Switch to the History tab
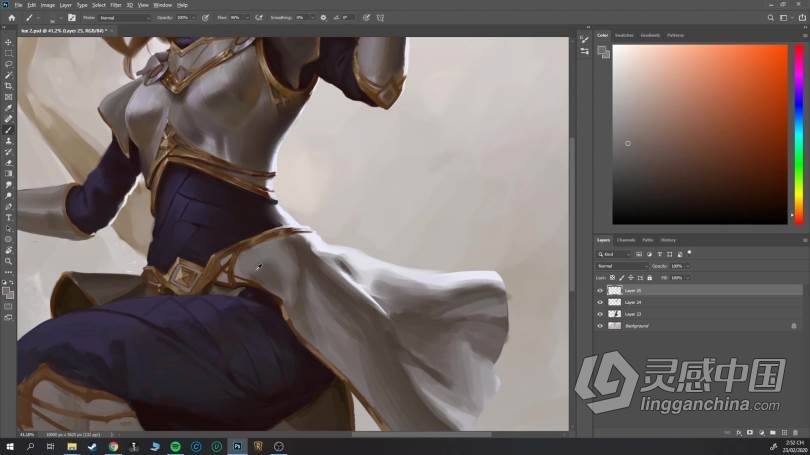The image size is (810, 455). [x=668, y=240]
